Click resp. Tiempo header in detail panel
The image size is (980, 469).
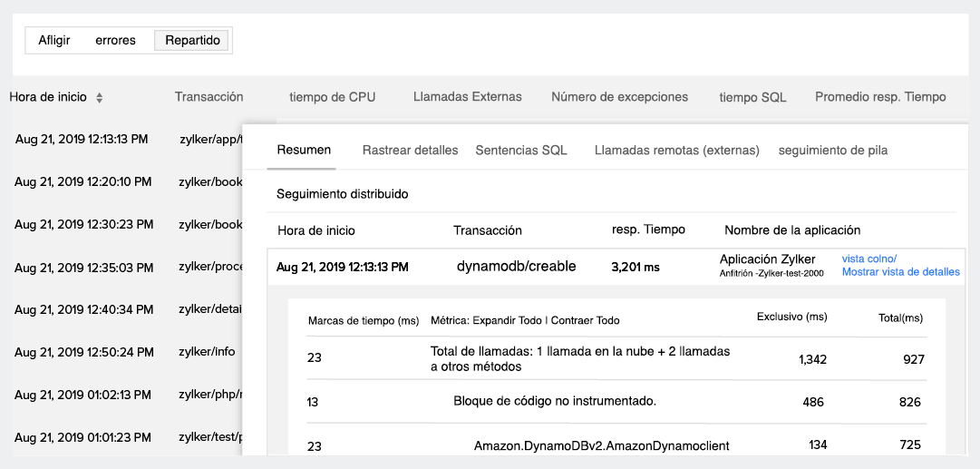click(648, 230)
